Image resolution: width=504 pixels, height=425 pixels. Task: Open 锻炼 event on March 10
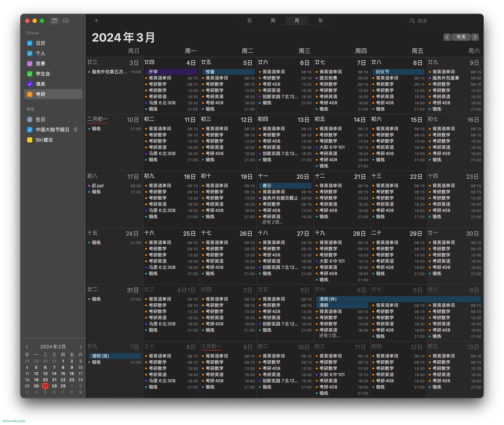pyautogui.click(x=115, y=129)
